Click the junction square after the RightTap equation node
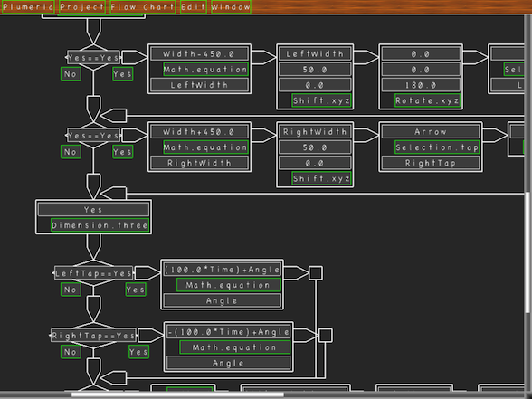This screenshot has height=399, width=532. [326, 336]
